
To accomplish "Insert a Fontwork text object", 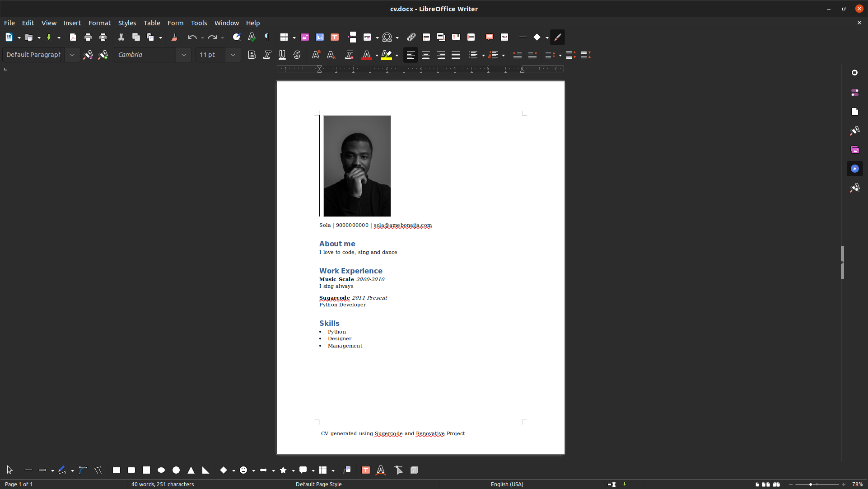I will pyautogui.click(x=381, y=470).
